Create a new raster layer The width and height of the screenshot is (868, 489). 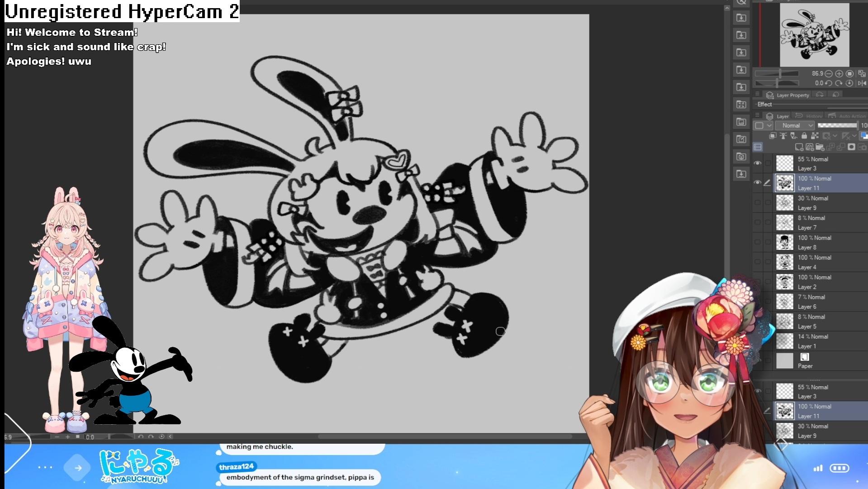coord(799,147)
